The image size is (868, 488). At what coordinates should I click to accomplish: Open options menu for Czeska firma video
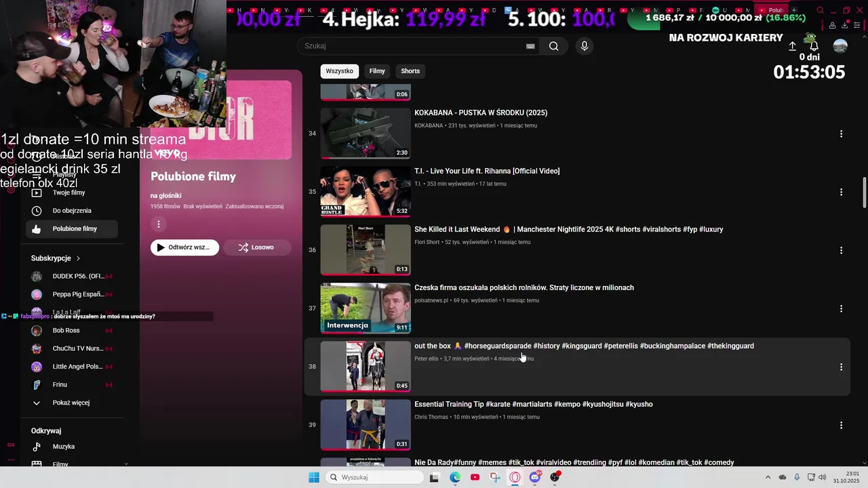[x=841, y=308]
